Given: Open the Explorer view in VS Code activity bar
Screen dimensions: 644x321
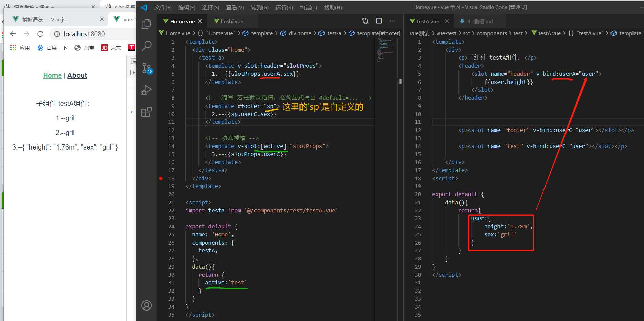Looking at the screenshot, I should point(146,24).
